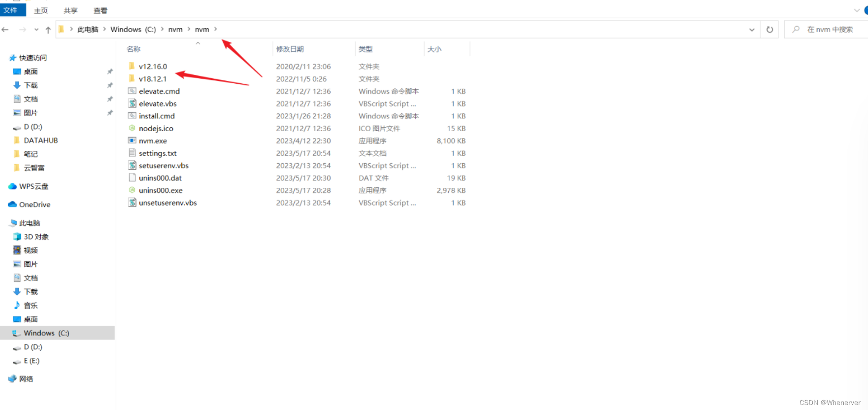Image resolution: width=868 pixels, height=410 pixels.
Task: Select the v18.12.1 folder icon
Action: pos(132,78)
